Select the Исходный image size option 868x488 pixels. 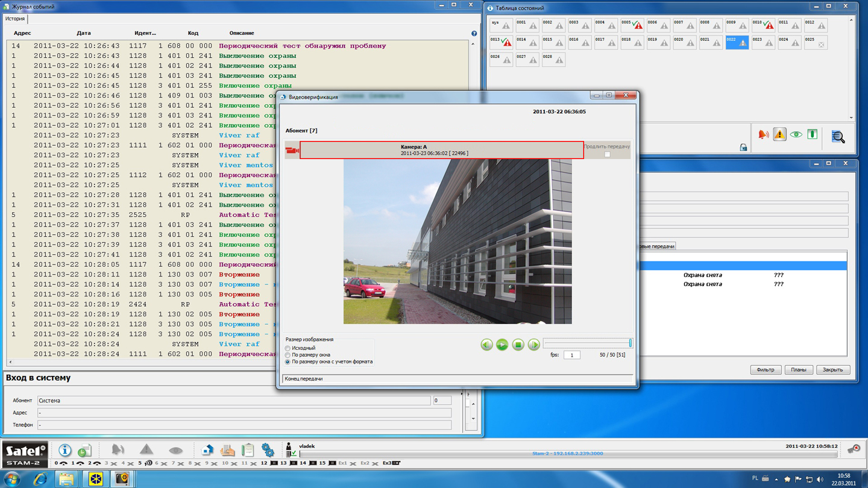(x=288, y=348)
